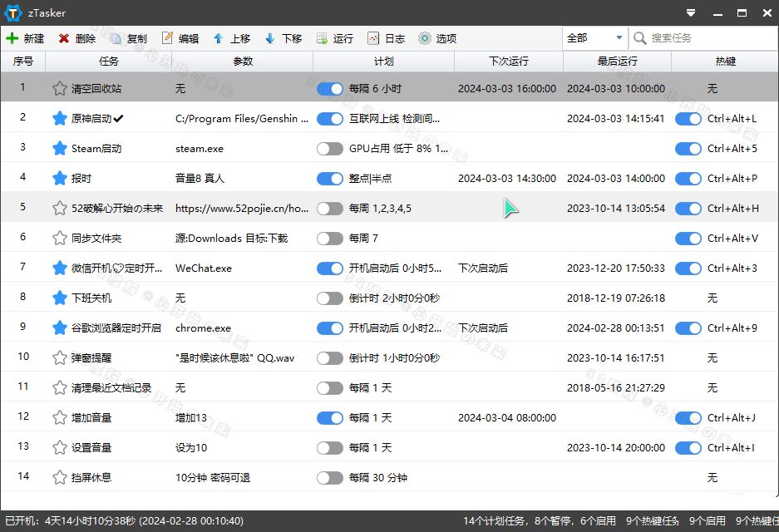
Task: Disable the hotkey toggle for 报时
Action: (x=688, y=178)
